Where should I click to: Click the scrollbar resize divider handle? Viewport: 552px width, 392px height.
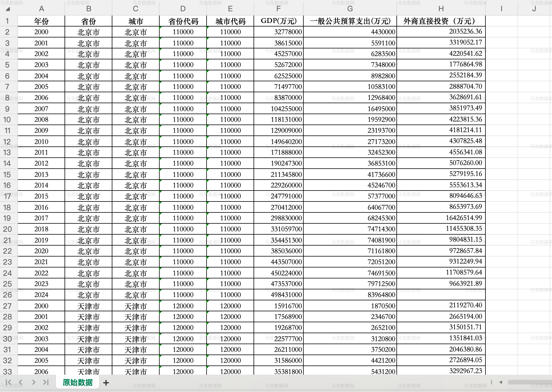[x=491, y=382]
